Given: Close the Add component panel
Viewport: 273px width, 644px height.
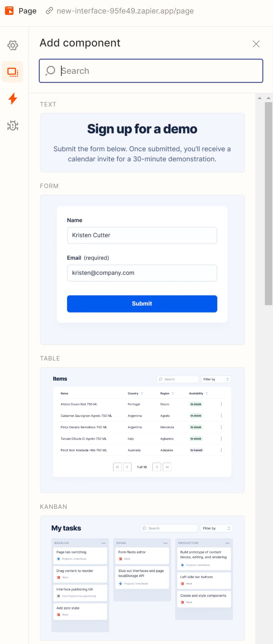Looking at the screenshot, I should coord(256,44).
